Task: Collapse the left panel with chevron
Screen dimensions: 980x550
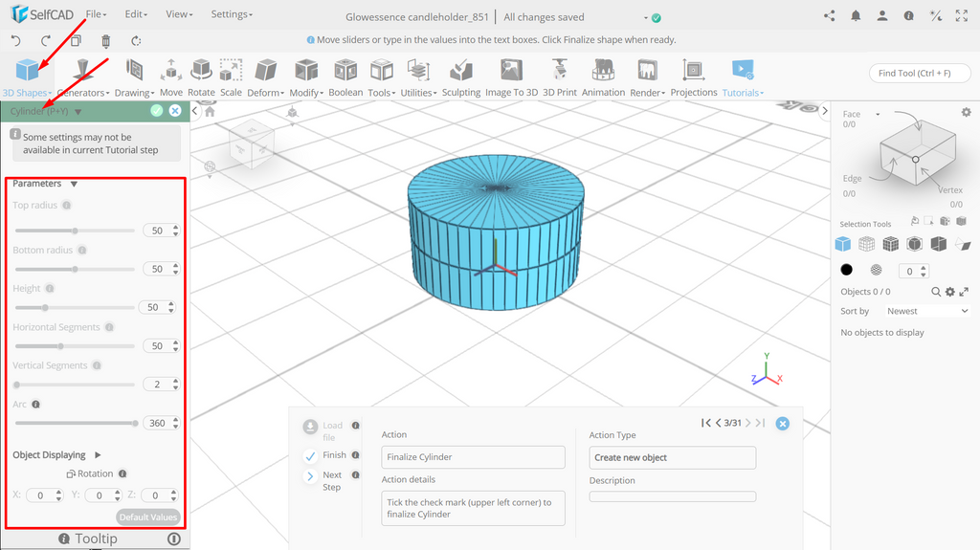Action: [195, 111]
